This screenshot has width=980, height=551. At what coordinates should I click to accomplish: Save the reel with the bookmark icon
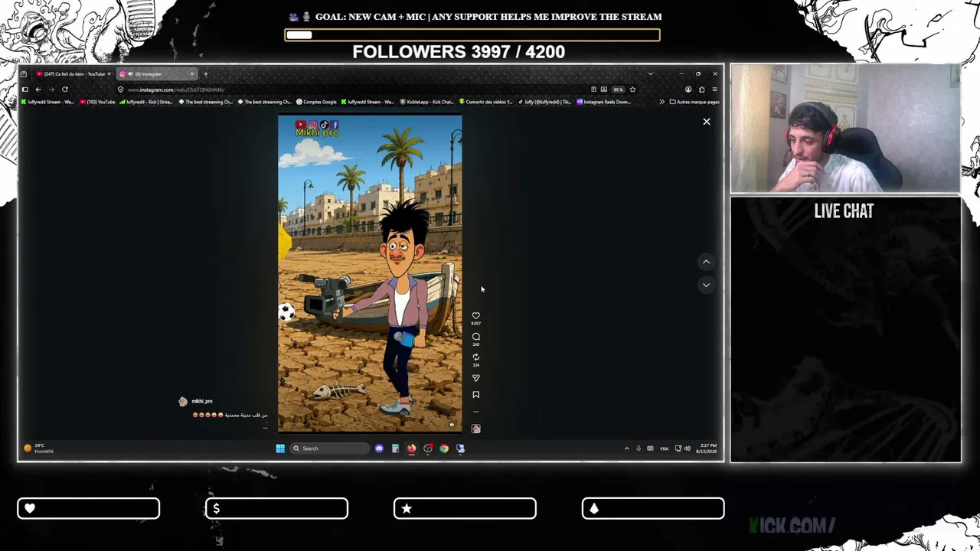[475, 395]
